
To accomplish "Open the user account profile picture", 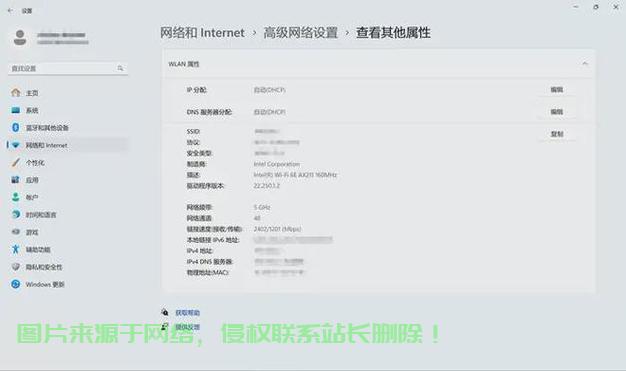I will [x=20, y=38].
